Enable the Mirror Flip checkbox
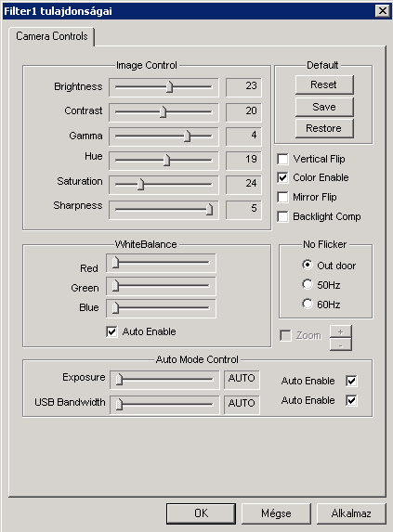Screen dimensions: 393x532 point(282,197)
